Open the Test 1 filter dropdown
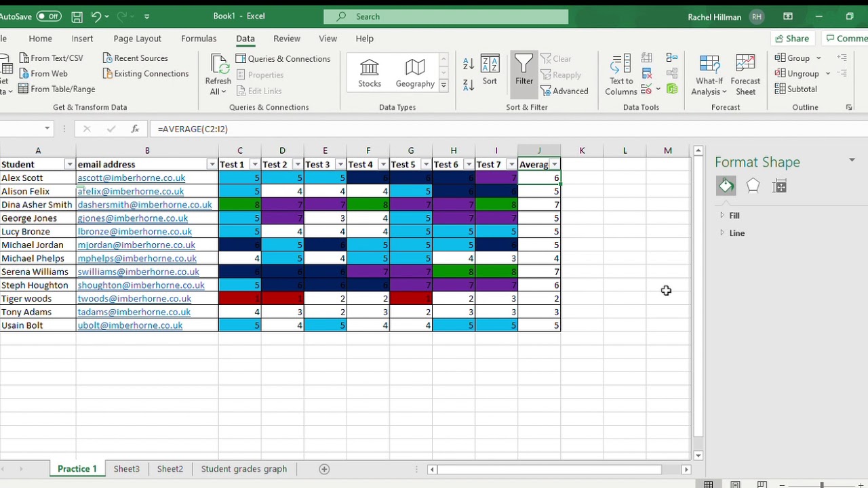Image resolution: width=868 pixels, height=488 pixels. pos(254,165)
